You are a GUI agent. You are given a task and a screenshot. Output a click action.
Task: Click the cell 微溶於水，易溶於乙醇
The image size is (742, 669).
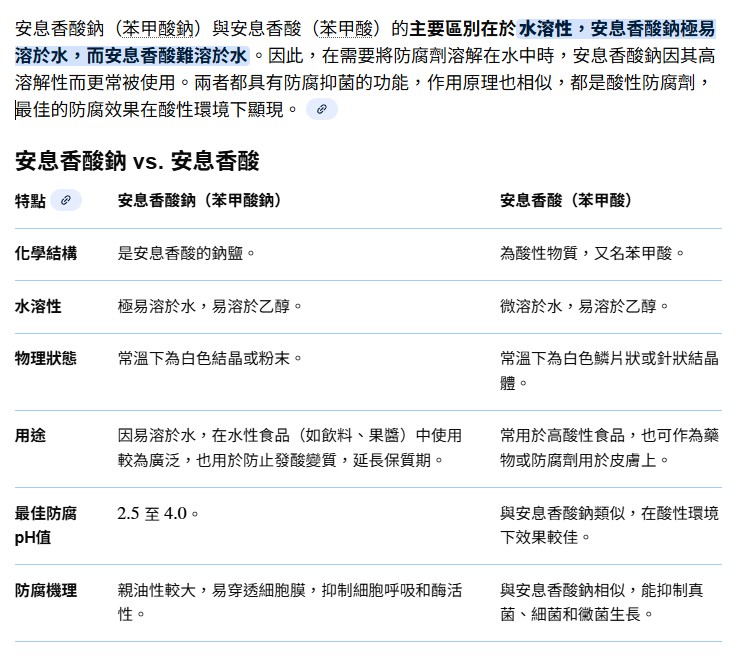[x=584, y=305]
